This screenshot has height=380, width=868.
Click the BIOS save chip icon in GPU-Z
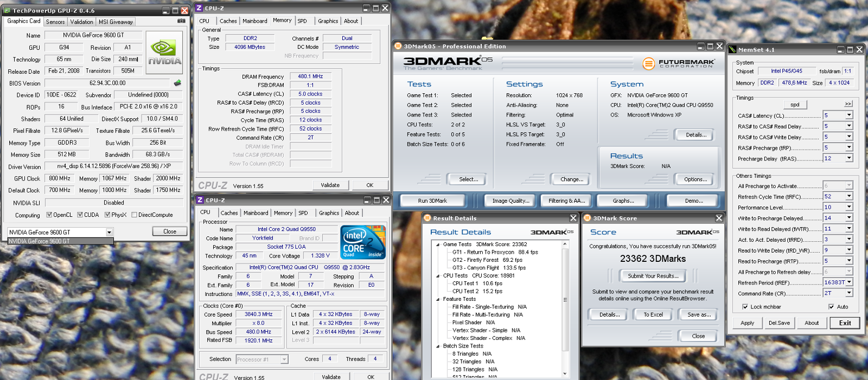177,83
